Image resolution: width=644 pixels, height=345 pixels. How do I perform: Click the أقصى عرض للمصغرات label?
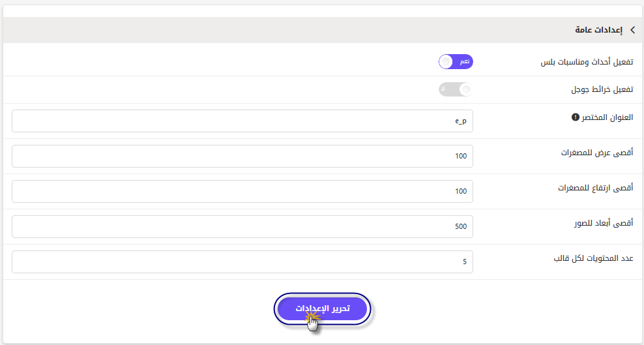[597, 153]
